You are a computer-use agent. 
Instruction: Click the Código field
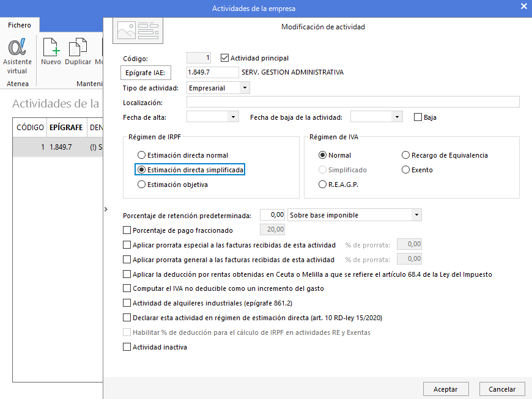(199, 58)
